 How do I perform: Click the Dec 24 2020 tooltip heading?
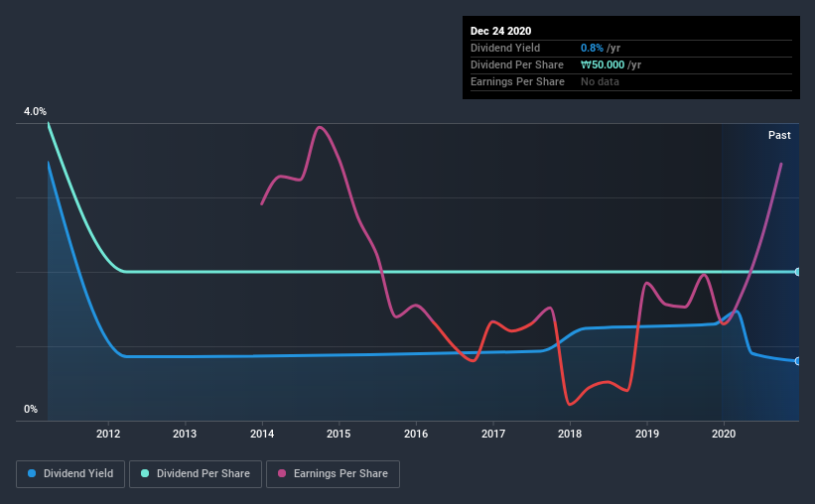tap(500, 31)
